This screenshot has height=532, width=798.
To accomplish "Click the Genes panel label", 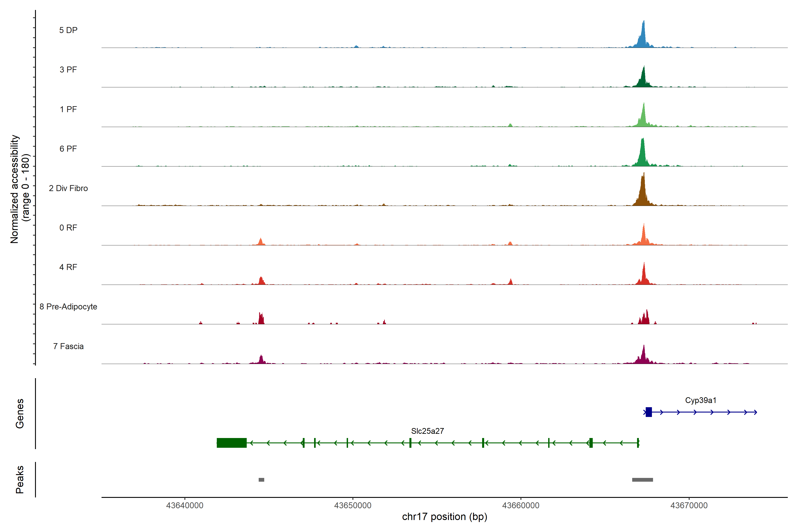I will point(20,413).
